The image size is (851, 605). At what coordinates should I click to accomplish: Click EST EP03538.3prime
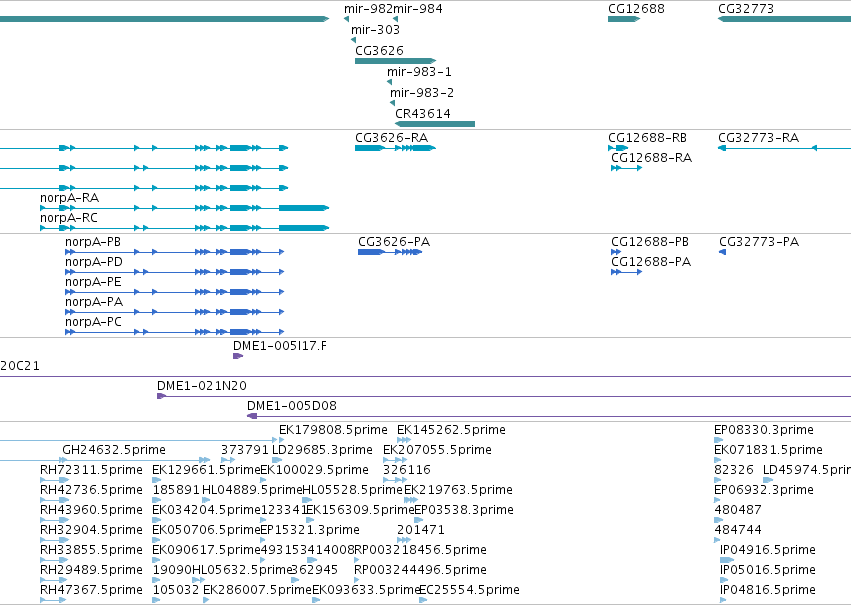(464, 511)
